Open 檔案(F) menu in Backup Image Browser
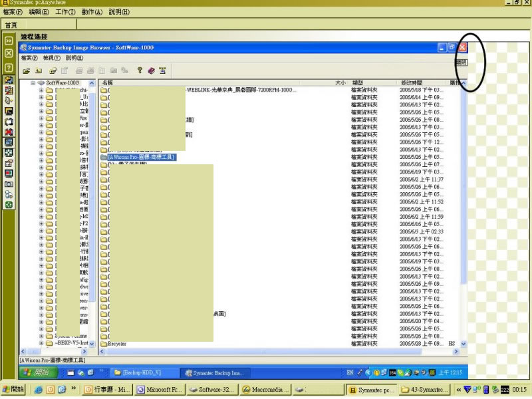This screenshot has width=532, height=399. point(29,58)
